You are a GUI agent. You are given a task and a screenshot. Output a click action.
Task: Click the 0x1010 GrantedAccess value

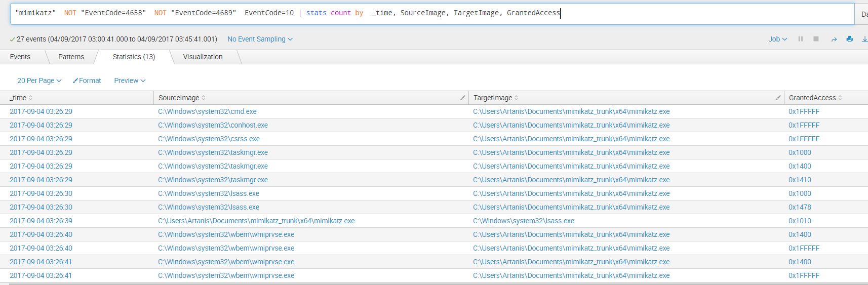tap(800, 221)
